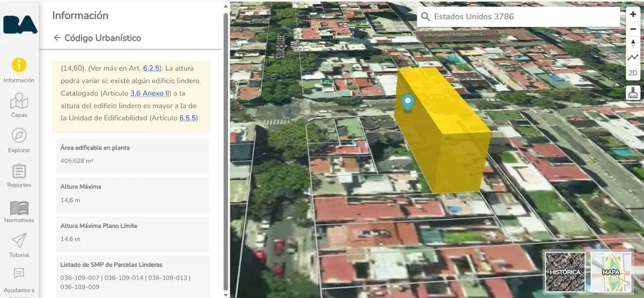This screenshot has width=644, height=298.
Task: Click the building icon below 2D
Action: pyautogui.click(x=633, y=92)
